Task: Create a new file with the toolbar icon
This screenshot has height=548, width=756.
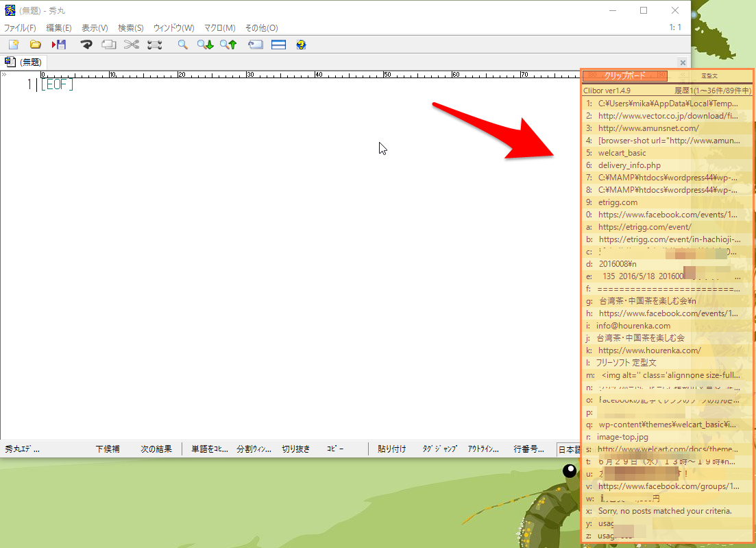Action: tap(14, 45)
